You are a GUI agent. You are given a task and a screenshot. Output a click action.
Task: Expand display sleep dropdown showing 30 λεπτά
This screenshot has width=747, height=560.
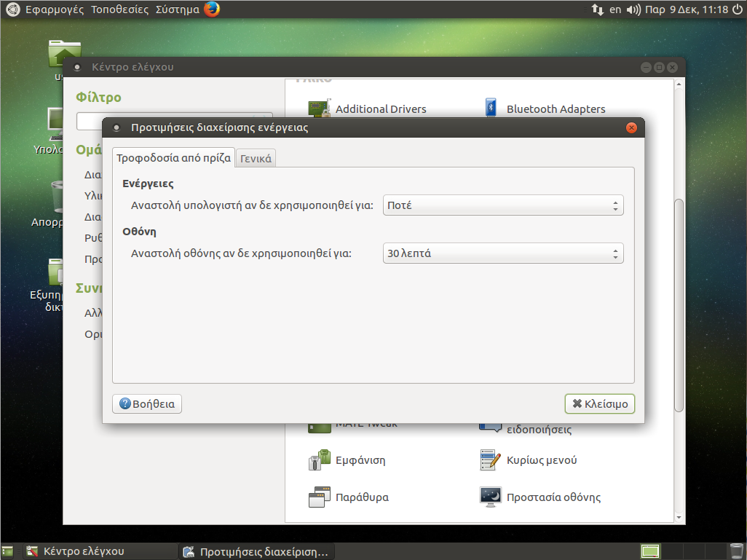pos(503,253)
